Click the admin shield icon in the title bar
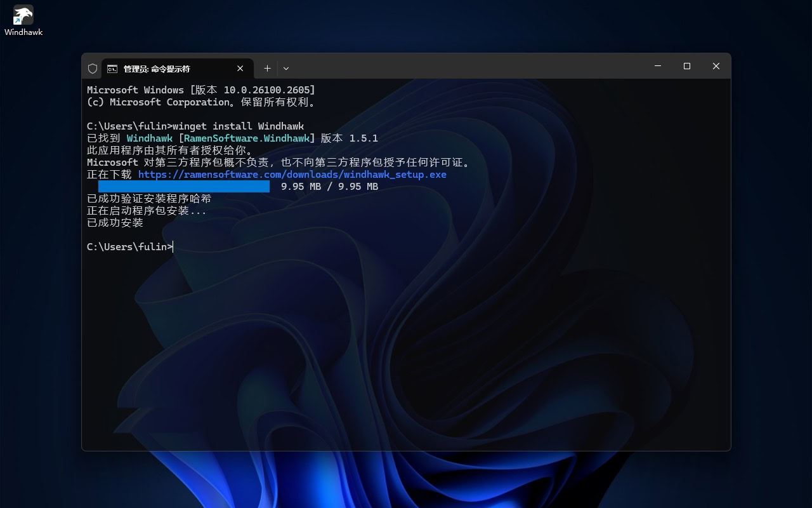This screenshot has width=812, height=508. pos(93,68)
